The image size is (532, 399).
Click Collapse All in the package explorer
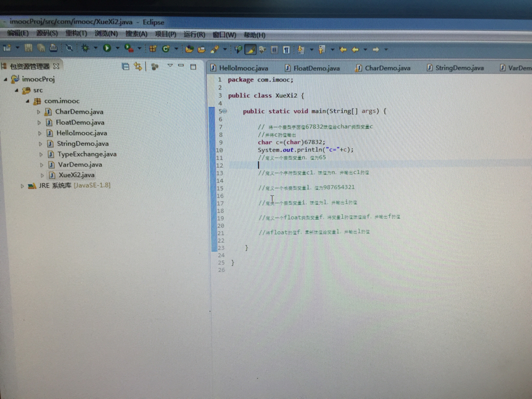pyautogui.click(x=126, y=66)
